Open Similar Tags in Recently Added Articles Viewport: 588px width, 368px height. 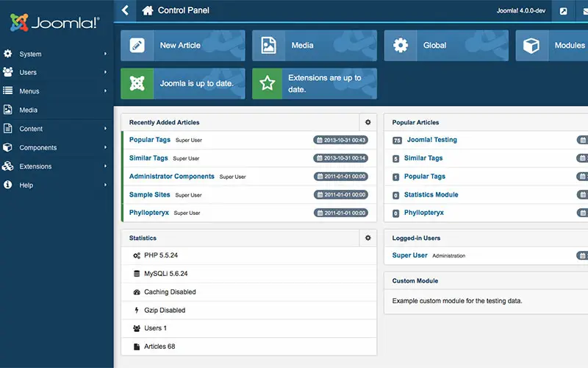point(148,158)
